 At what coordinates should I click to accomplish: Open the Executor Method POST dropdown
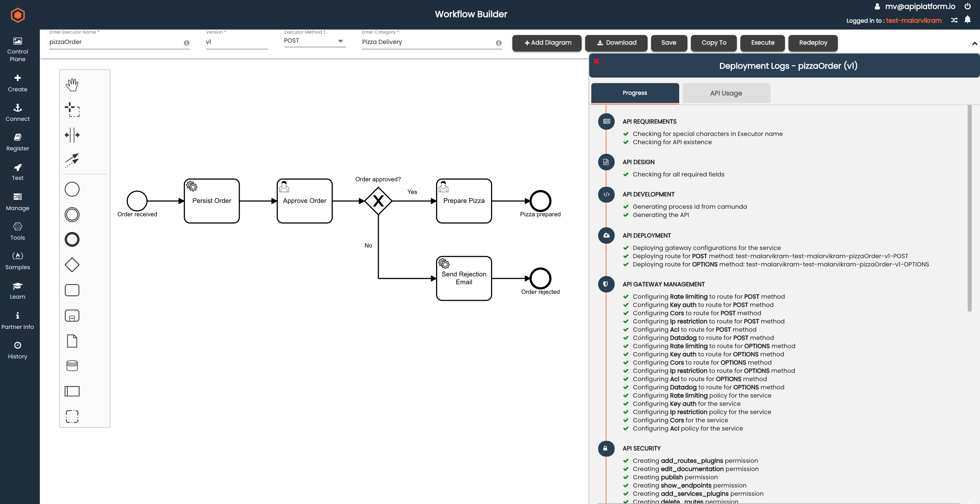point(314,41)
